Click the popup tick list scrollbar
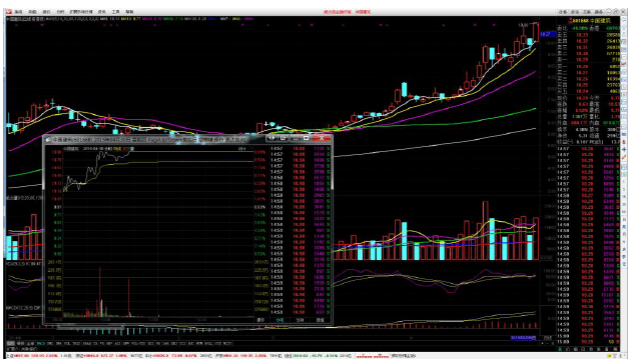 pos(331,230)
